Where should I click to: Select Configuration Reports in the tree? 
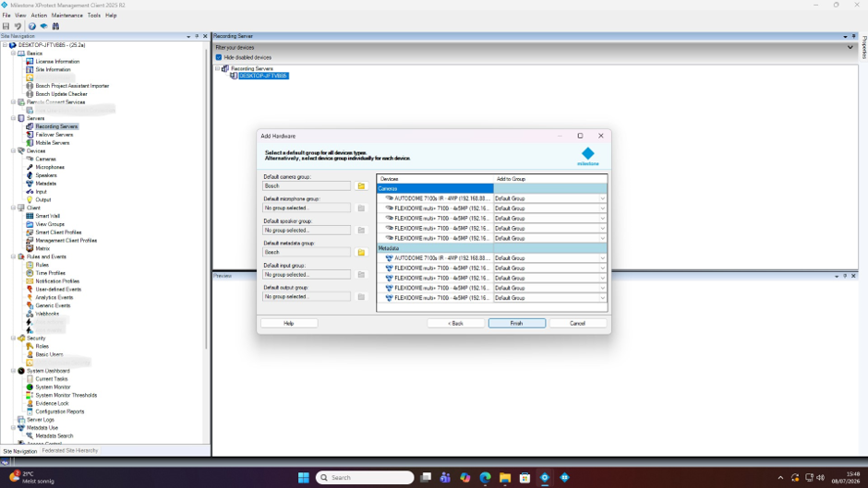pos(60,411)
